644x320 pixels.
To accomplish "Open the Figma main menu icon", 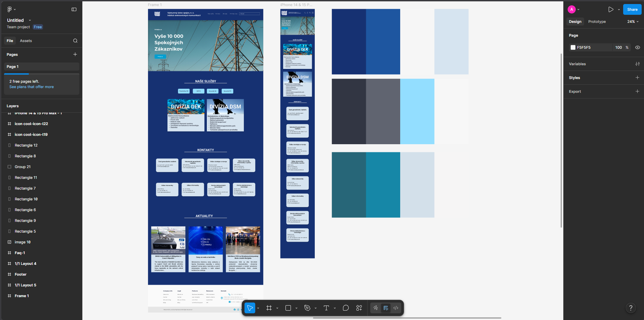I will [x=9, y=9].
